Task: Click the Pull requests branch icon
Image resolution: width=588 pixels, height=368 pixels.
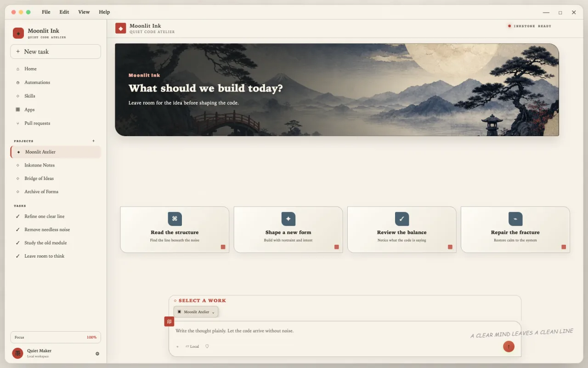Action: tap(18, 123)
